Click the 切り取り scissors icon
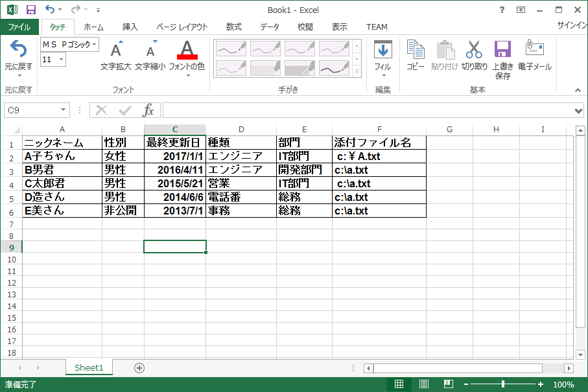Screen dimensions: 588x392 (x=474, y=49)
